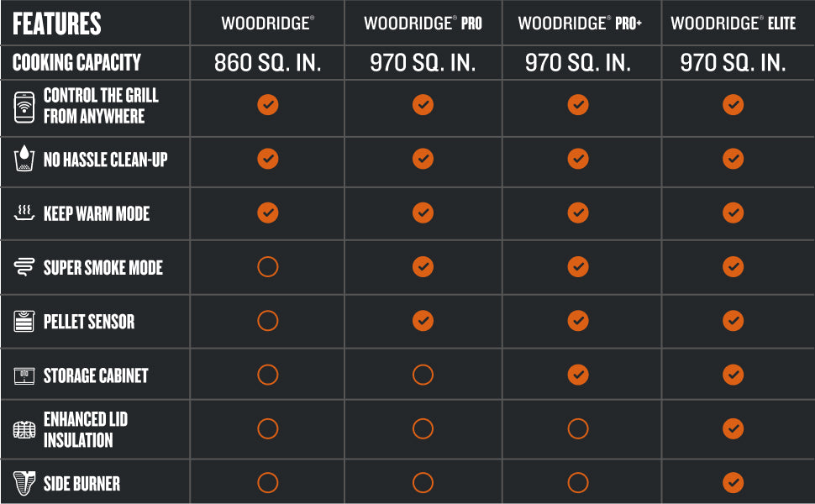Click the Pellet Sensor icon

(x=24, y=321)
